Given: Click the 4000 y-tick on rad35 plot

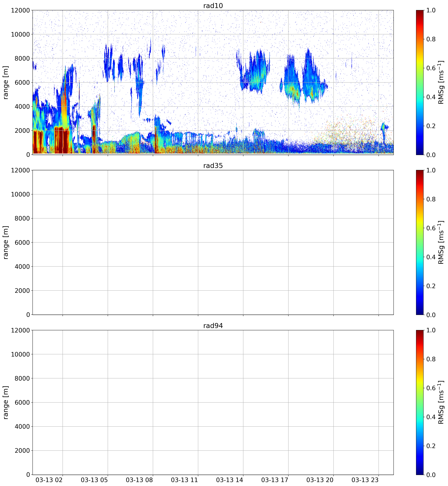Looking at the screenshot, I should tap(22, 267).
